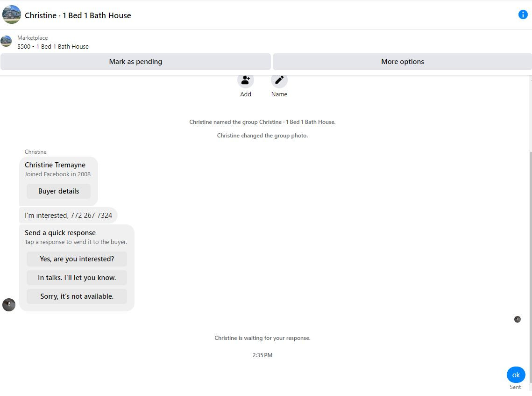Click the sent "ok" message bubble

[x=516, y=375]
